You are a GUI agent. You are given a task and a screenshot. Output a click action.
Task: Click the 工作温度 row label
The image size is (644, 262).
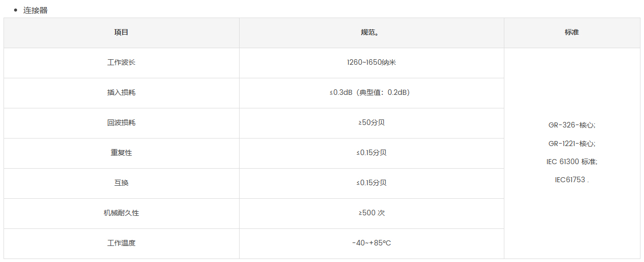[122, 243]
